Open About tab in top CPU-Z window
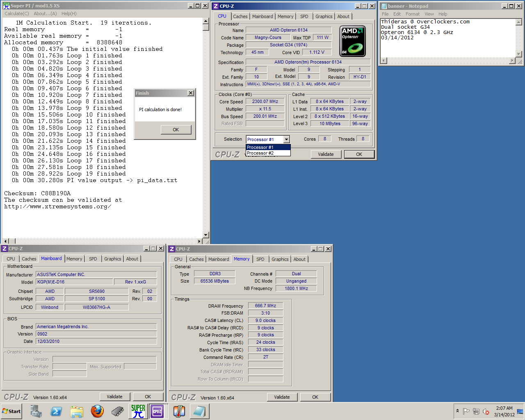 [343, 16]
